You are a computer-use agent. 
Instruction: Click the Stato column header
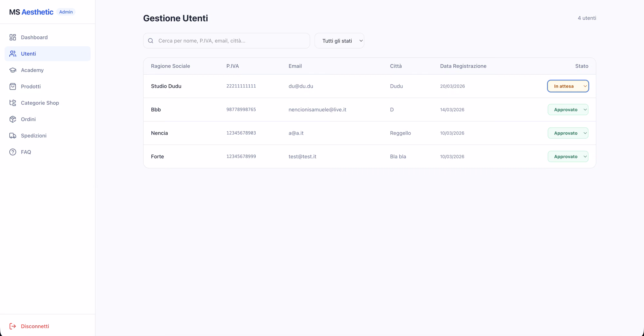[582, 66]
